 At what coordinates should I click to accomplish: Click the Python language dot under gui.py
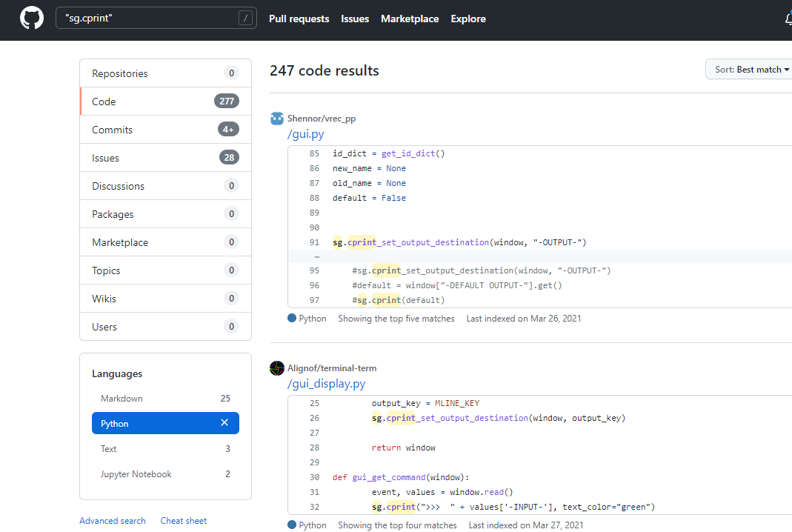pyautogui.click(x=292, y=319)
